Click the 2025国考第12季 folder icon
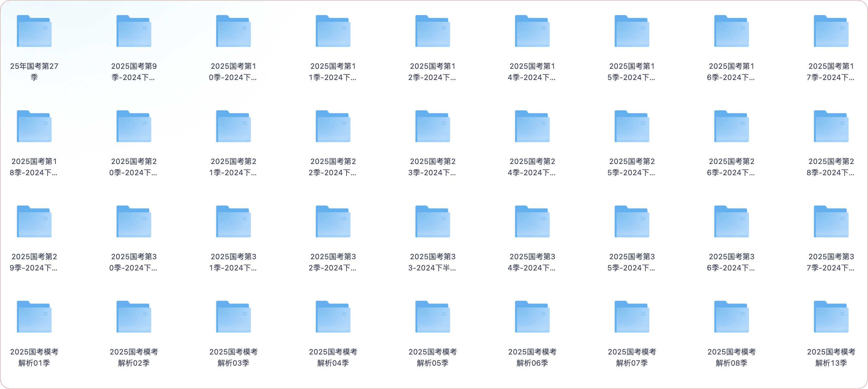Viewport: 868px width, 389px height. [x=433, y=31]
